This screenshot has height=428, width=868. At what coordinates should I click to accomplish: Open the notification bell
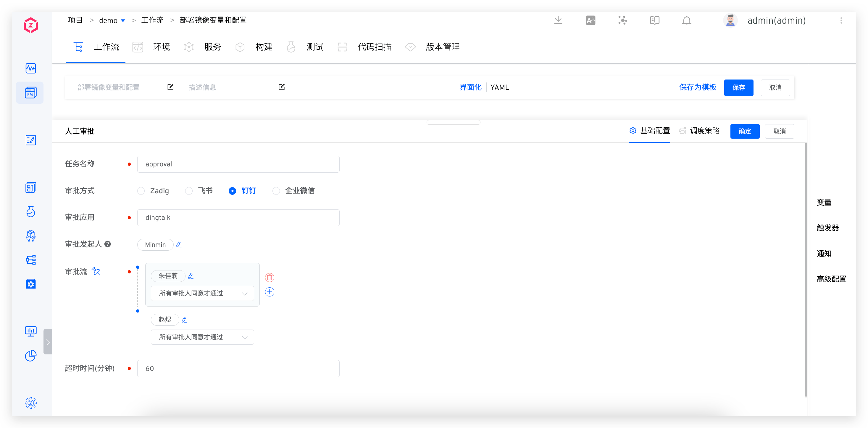686,20
